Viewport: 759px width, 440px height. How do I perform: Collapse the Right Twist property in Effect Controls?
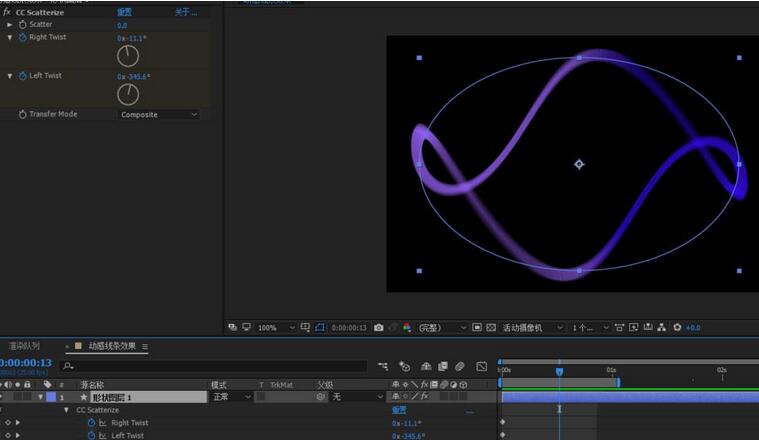tap(10, 38)
